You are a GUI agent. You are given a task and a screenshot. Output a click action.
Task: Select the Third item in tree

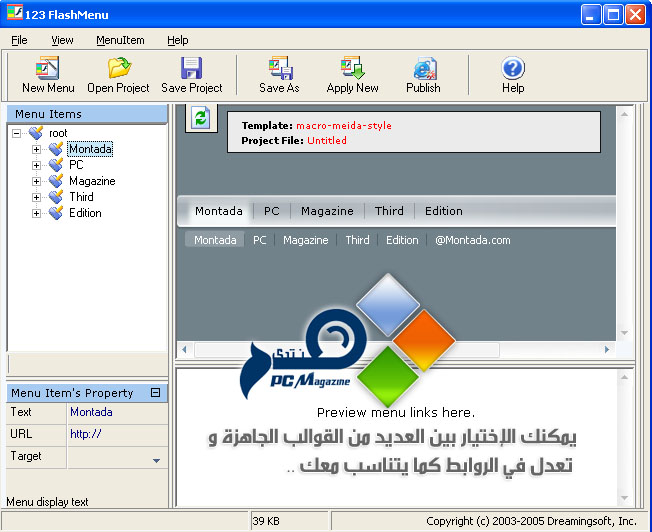81,197
